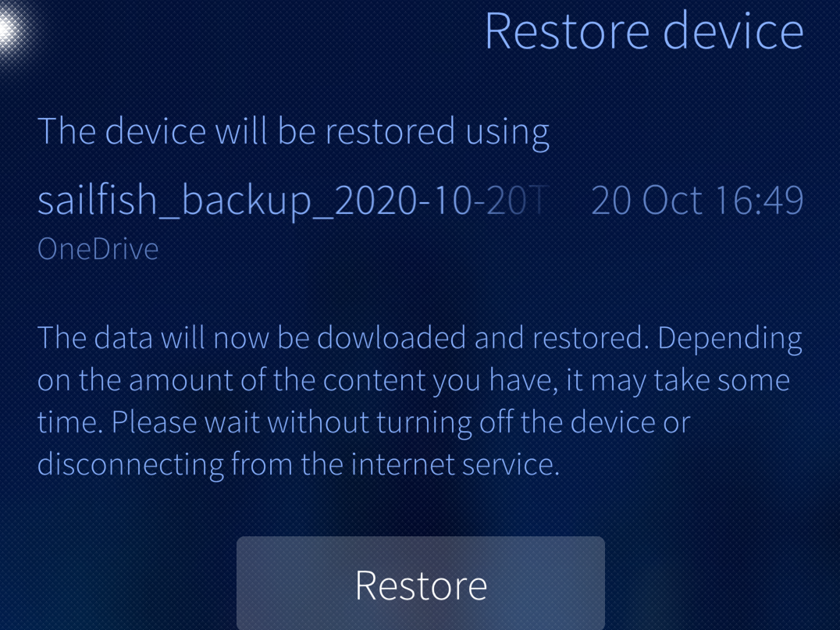Image resolution: width=840 pixels, height=630 pixels.
Task: Click the line starting "time. Please wait"
Action: click(x=364, y=422)
